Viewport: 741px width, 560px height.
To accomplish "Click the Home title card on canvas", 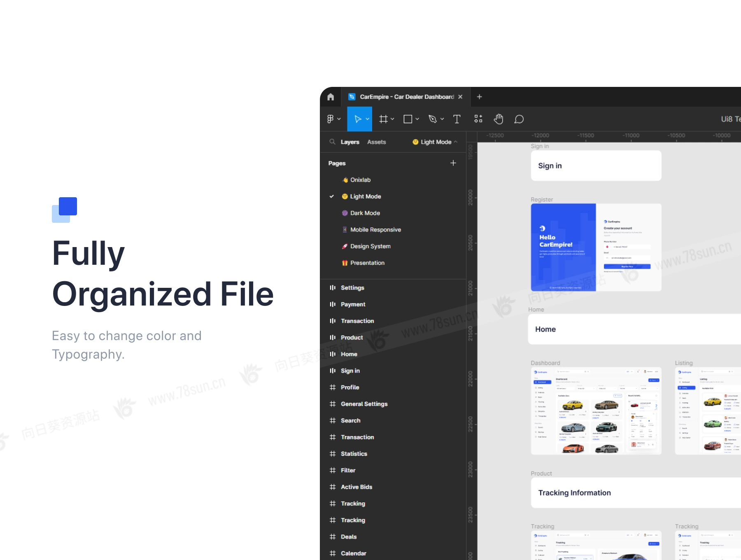I will [x=634, y=329].
